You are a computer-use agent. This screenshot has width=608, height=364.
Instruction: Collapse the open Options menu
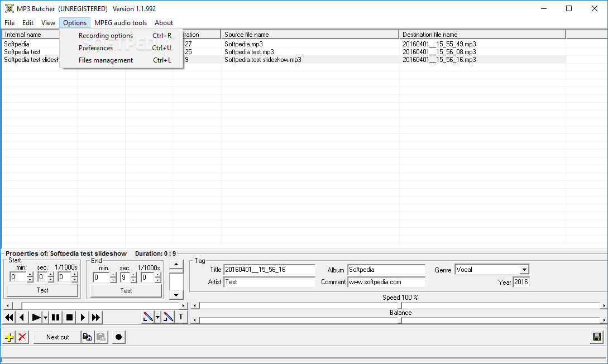point(75,23)
